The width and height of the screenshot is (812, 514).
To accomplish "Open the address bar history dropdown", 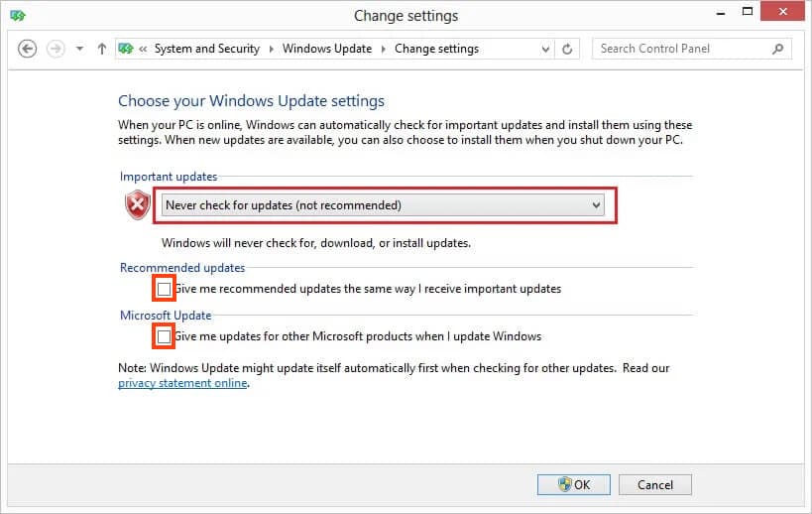I will (x=545, y=49).
